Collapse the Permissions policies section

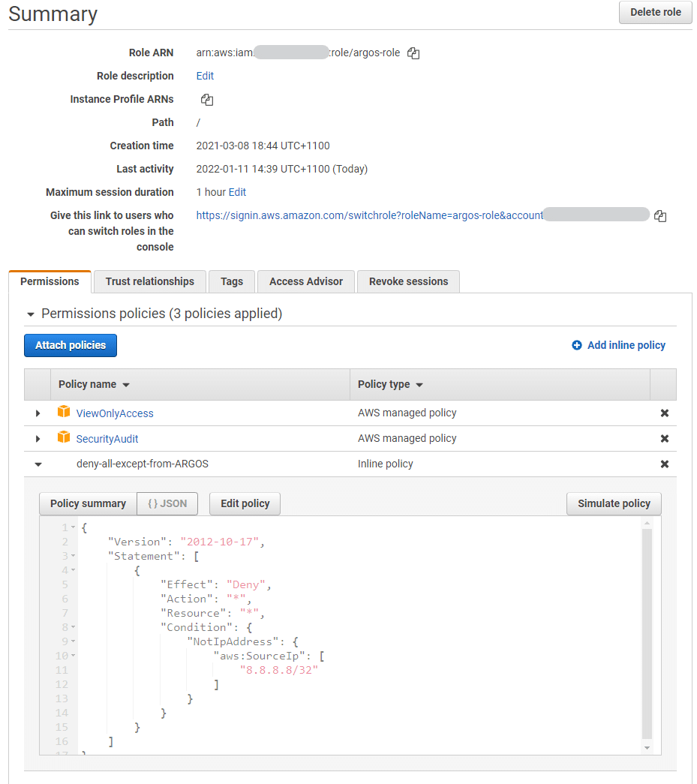pos(29,314)
